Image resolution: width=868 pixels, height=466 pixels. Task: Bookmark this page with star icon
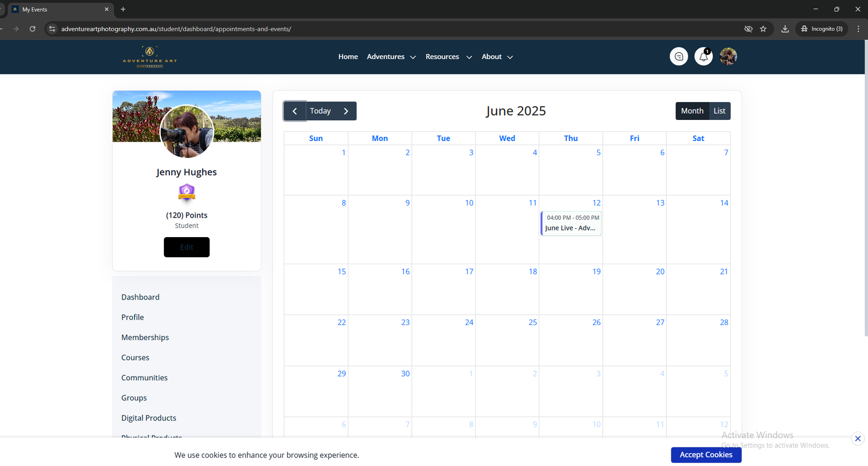pos(763,29)
